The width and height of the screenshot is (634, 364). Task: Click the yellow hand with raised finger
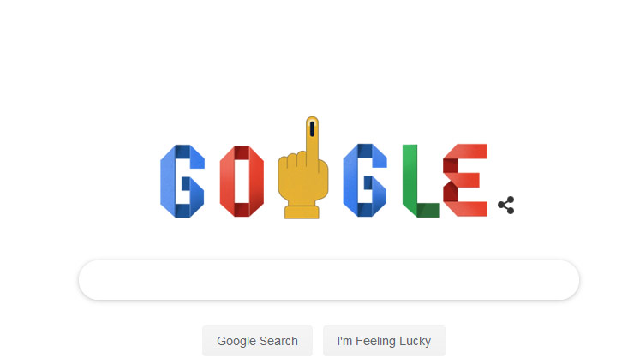tap(302, 168)
